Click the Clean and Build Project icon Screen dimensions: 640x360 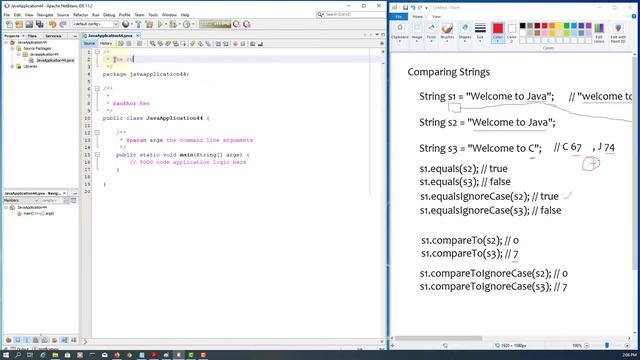coord(149,24)
